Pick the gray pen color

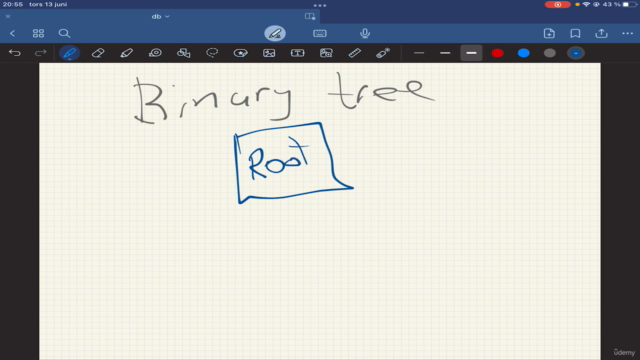click(x=550, y=53)
